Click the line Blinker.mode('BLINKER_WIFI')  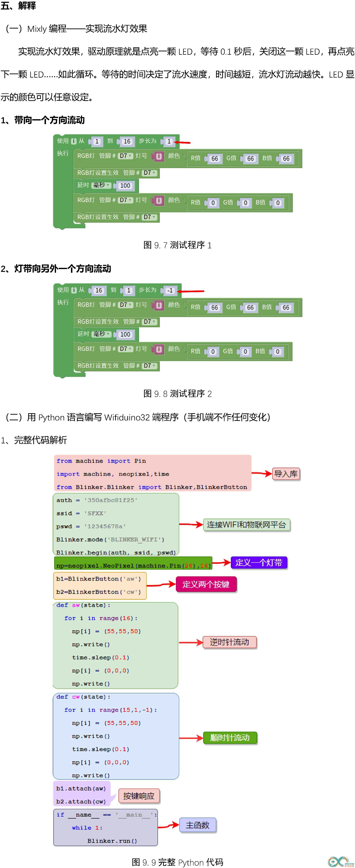pos(110,540)
